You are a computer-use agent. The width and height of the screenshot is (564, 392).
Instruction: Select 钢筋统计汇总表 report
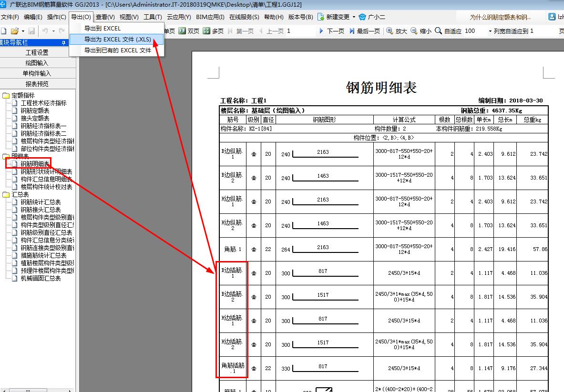pos(41,202)
